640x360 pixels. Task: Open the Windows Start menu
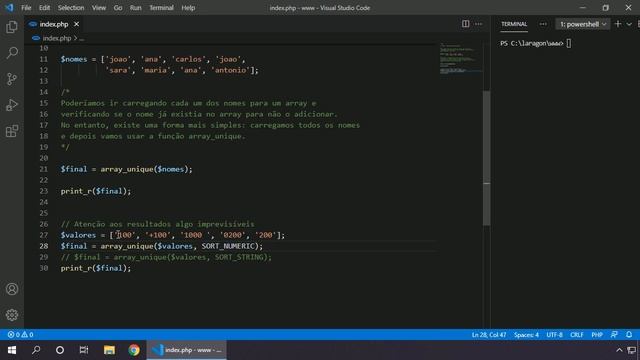tap(12, 350)
